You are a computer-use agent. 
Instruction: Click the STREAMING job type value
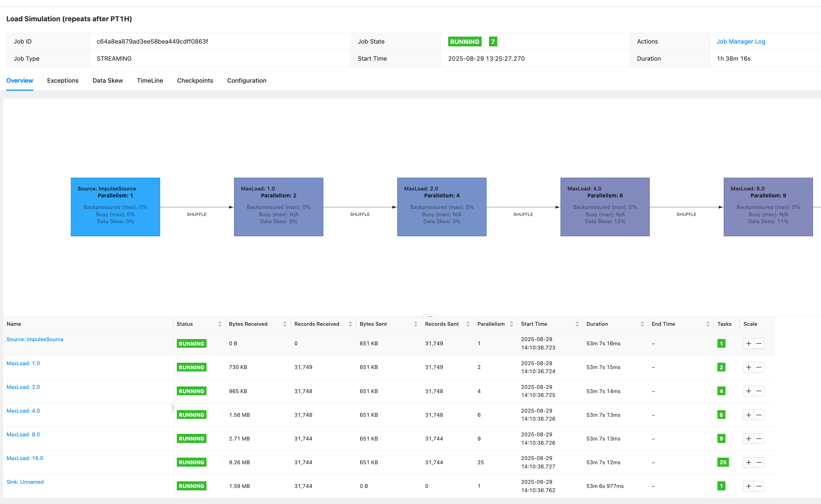tap(114, 59)
